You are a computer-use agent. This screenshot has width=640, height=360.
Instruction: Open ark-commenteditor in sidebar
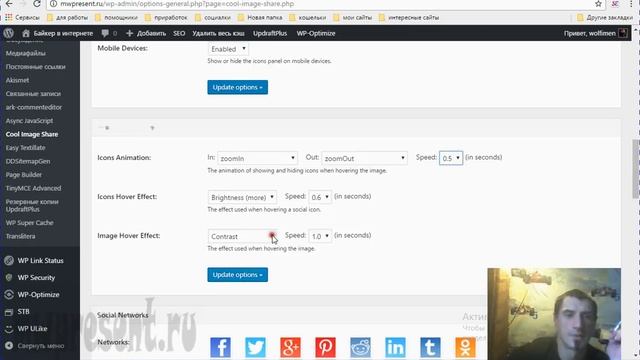coord(34,107)
